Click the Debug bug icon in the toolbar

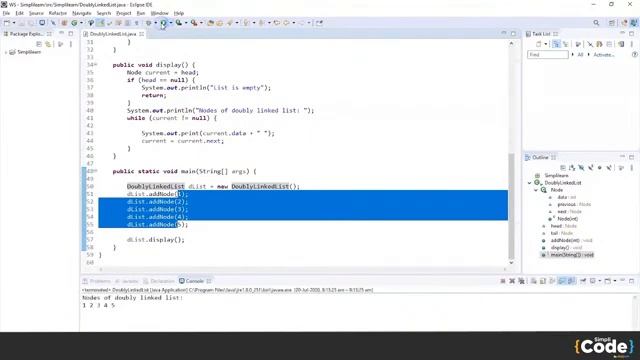tap(148, 23)
